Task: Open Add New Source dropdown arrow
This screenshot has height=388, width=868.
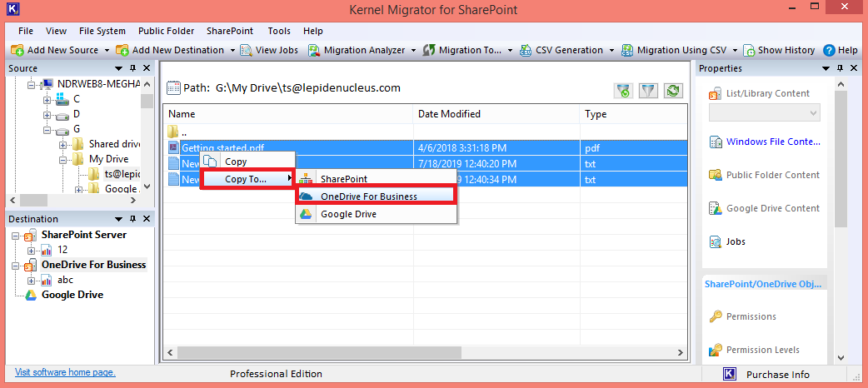Action: [107, 50]
